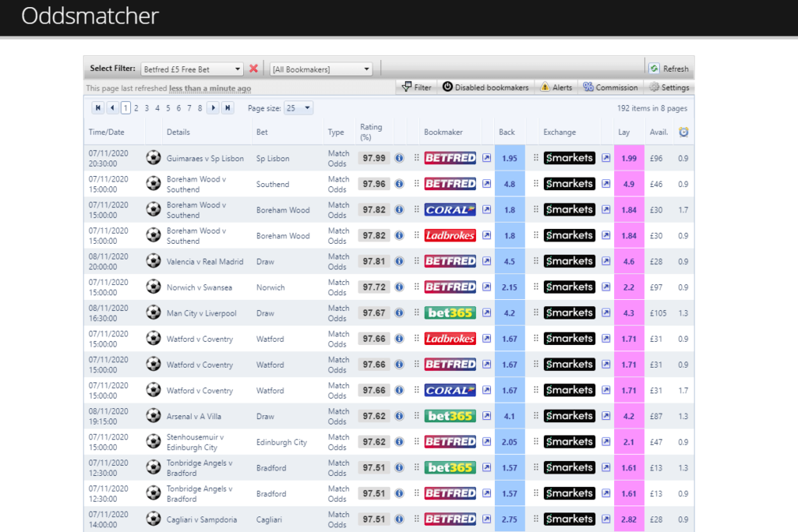Open info for Cagliari v Sampdoria
Image resolution: width=798 pixels, height=532 pixels.
400,520
